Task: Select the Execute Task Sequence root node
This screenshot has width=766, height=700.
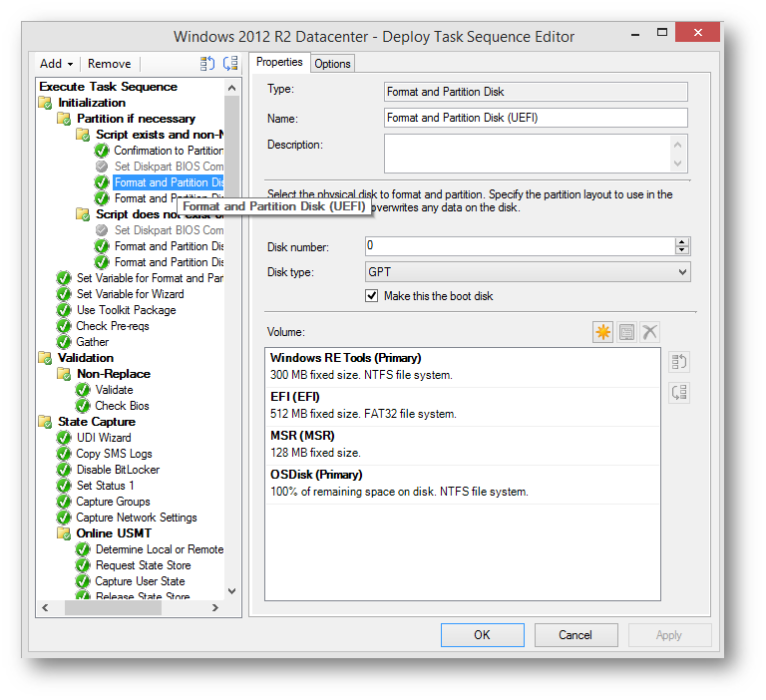Action: coord(108,87)
